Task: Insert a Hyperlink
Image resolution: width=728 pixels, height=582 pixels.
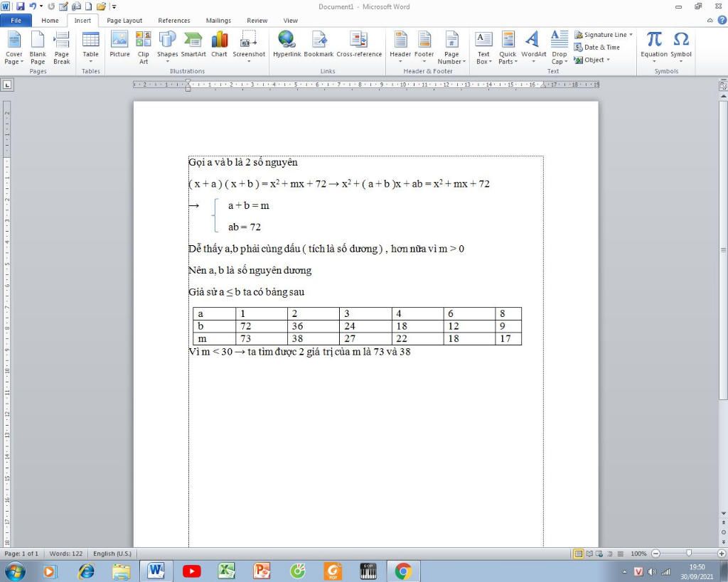Action: point(287,45)
